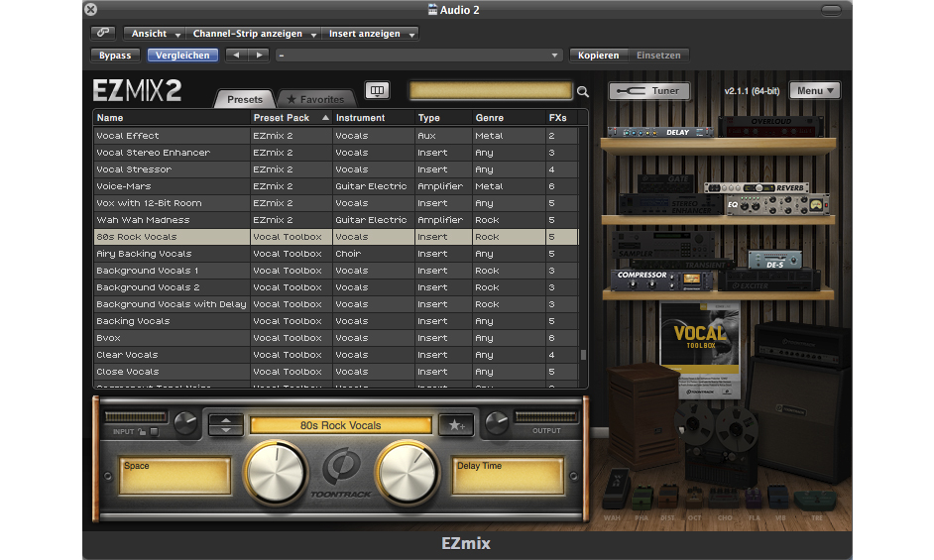Open Channel-Strip anzeigen dropdown
Viewport: 934px width, 560px height.
(x=253, y=34)
